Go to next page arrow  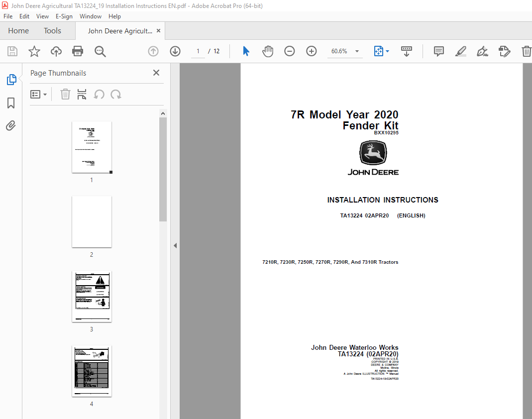pyautogui.click(x=175, y=51)
